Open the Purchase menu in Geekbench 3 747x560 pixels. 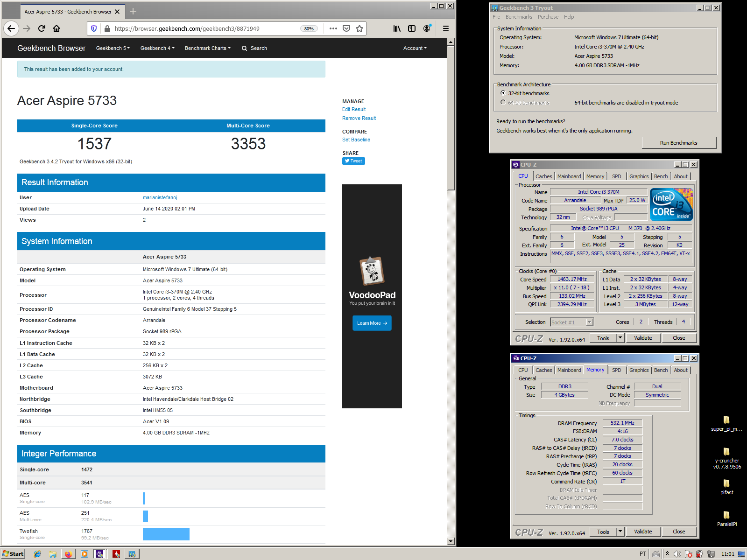548,17
